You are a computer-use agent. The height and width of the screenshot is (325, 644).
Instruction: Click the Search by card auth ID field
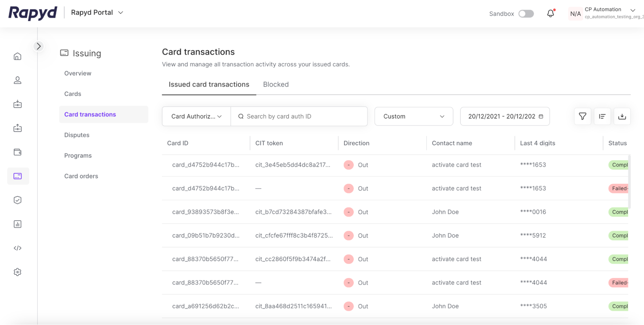click(x=303, y=116)
